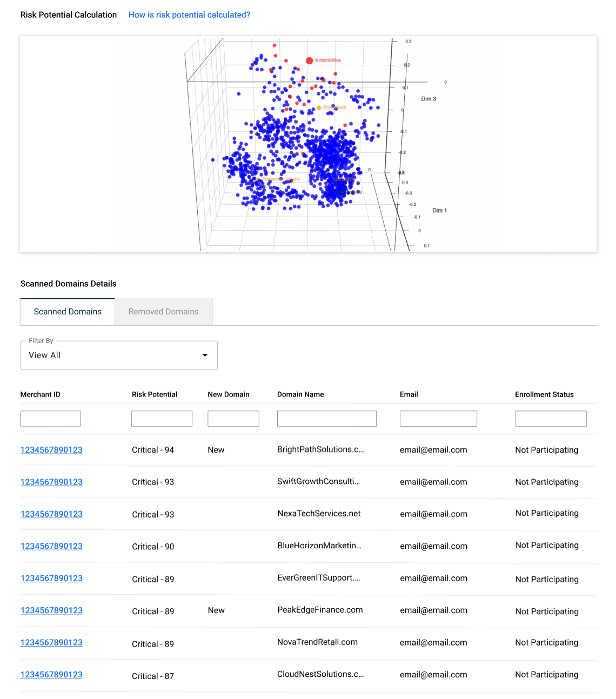Click the Risk Potential filter input
Viewport: 616px width, 699px height.
click(x=162, y=419)
